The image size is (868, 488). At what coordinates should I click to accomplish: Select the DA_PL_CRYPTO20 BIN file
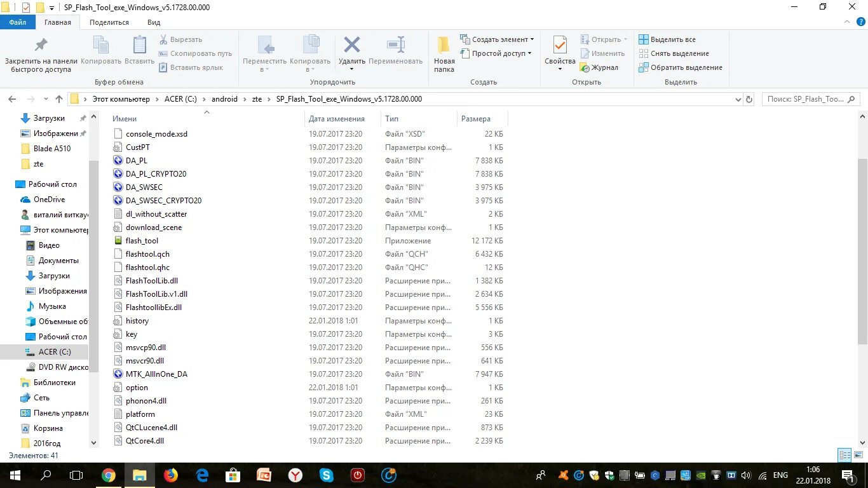click(x=156, y=174)
